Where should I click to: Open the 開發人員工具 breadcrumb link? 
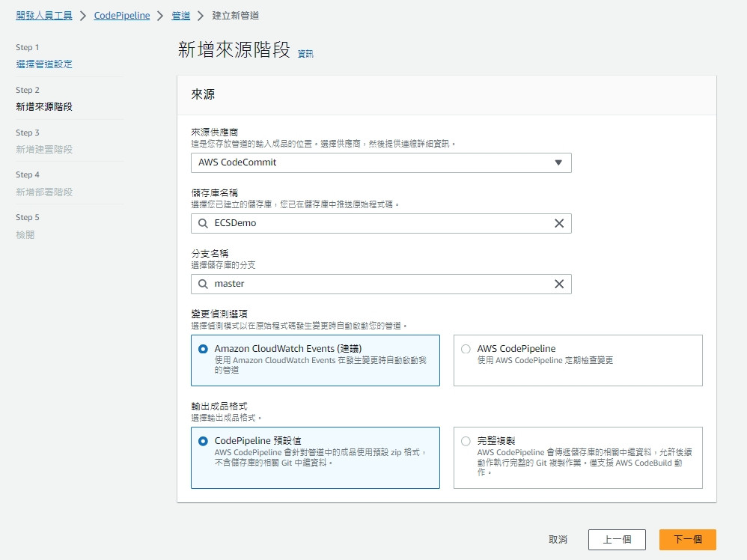tap(44, 16)
